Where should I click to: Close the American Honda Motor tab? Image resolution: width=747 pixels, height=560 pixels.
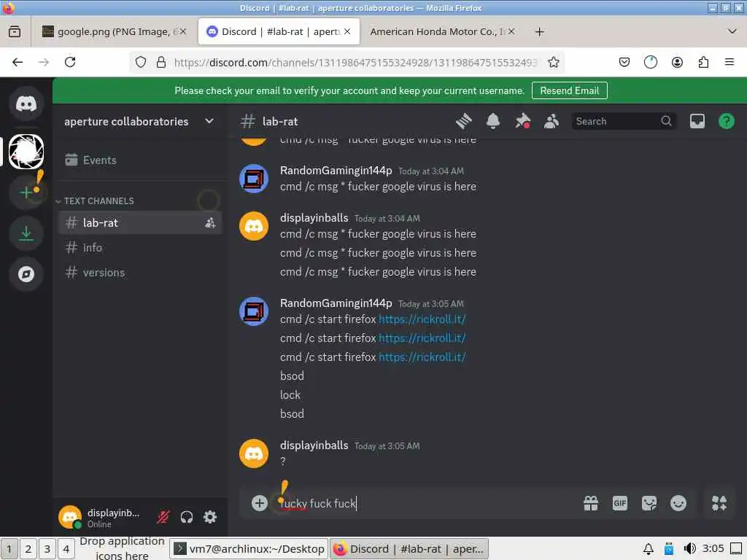(511, 31)
